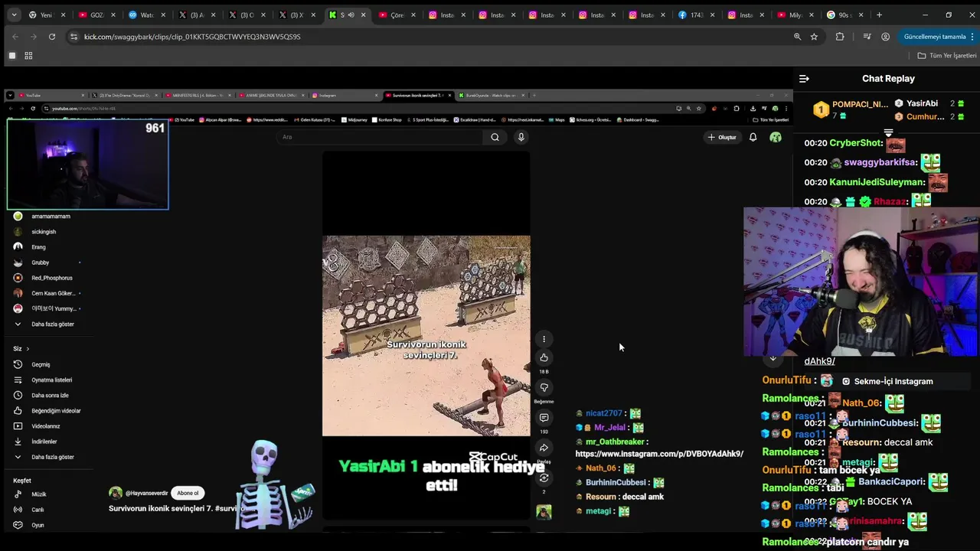Click Oluştur create button on YouTube

click(722, 137)
